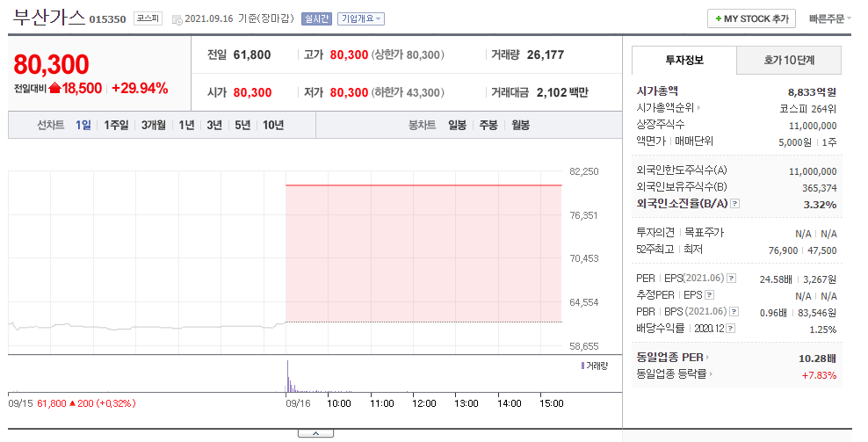Select the 1년 line chart period
The width and height of the screenshot is (868, 442).
pos(186,125)
